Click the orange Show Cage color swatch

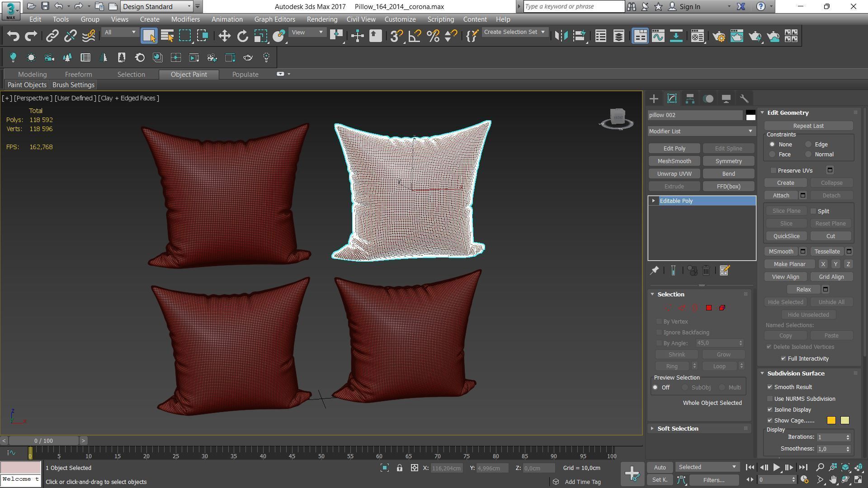831,421
